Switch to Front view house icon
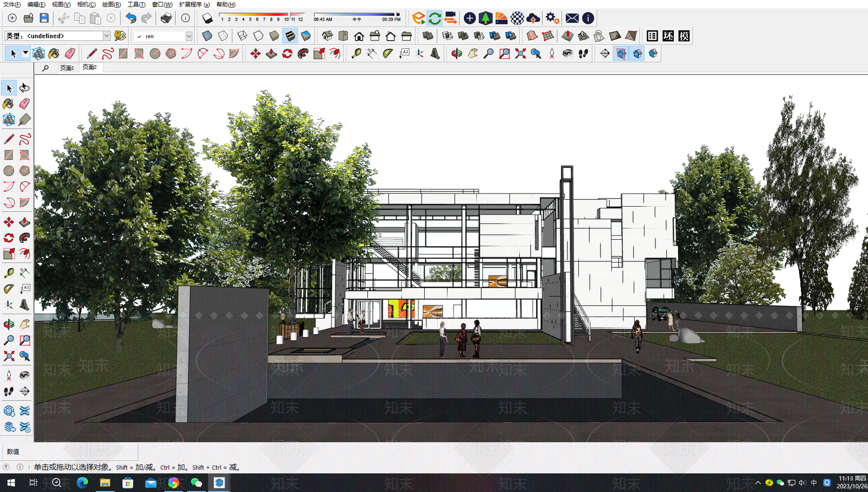Image resolution: width=868 pixels, height=492 pixels. [359, 36]
